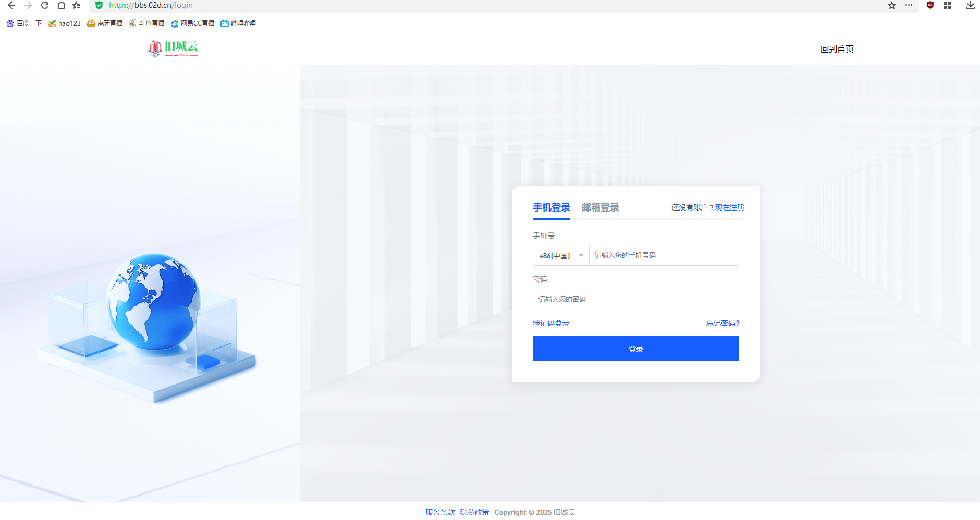Open the extensions grid icon
The image size is (980, 520).
tap(947, 5)
